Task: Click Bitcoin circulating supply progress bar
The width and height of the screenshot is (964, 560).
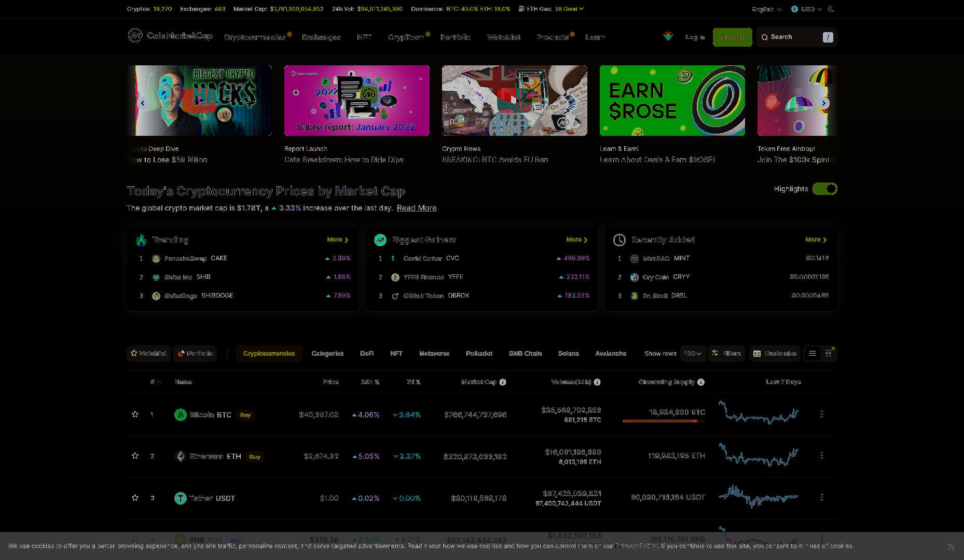Action: click(664, 421)
